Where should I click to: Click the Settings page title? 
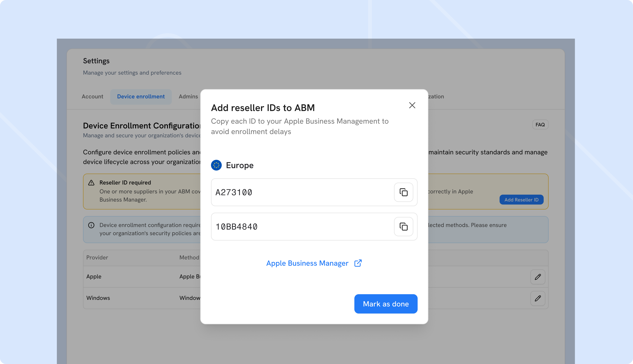coord(96,61)
